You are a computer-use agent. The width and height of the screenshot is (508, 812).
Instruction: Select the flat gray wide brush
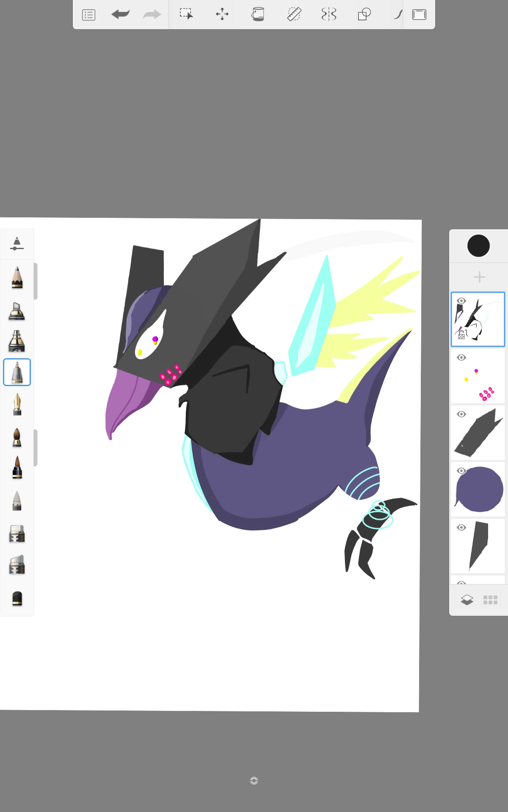(x=17, y=565)
